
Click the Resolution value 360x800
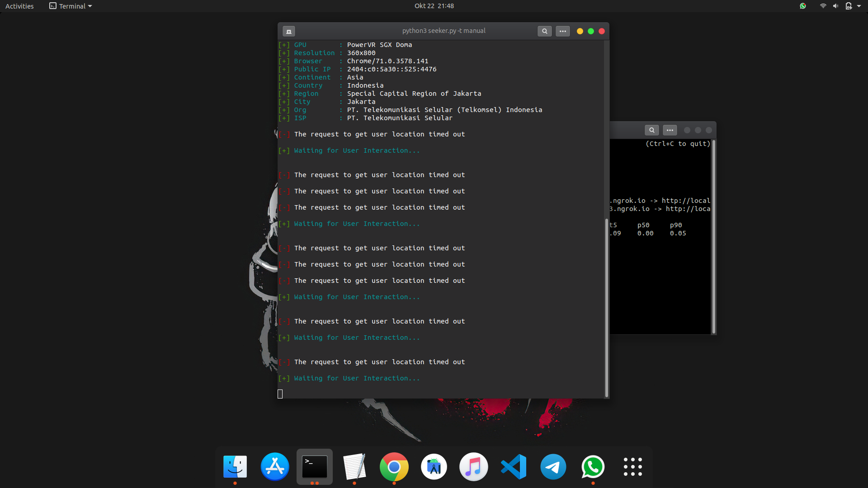[x=361, y=53]
